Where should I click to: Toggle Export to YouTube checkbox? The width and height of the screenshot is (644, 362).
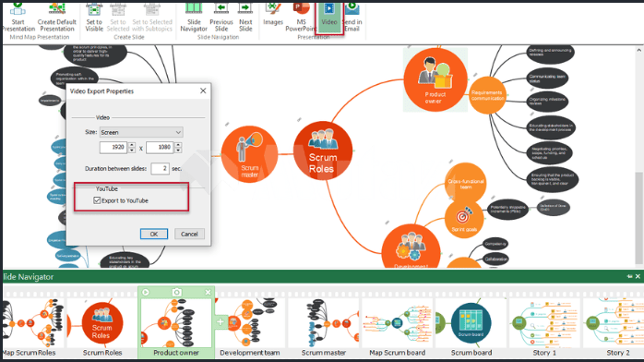(x=97, y=200)
